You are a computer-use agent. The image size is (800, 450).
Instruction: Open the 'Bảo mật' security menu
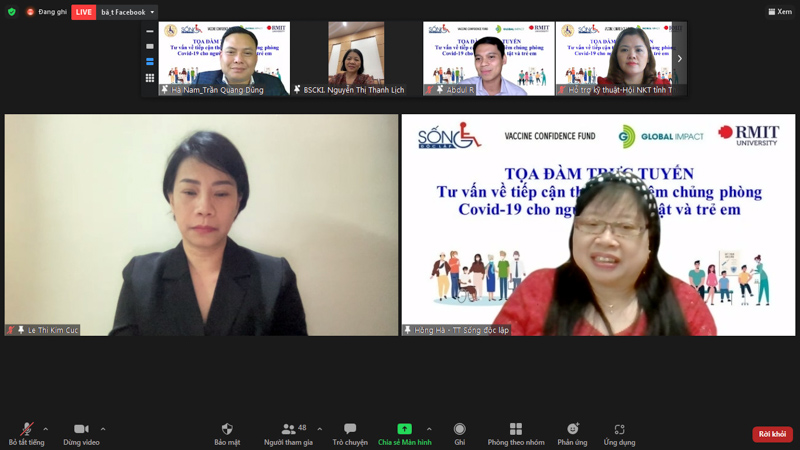point(227,434)
